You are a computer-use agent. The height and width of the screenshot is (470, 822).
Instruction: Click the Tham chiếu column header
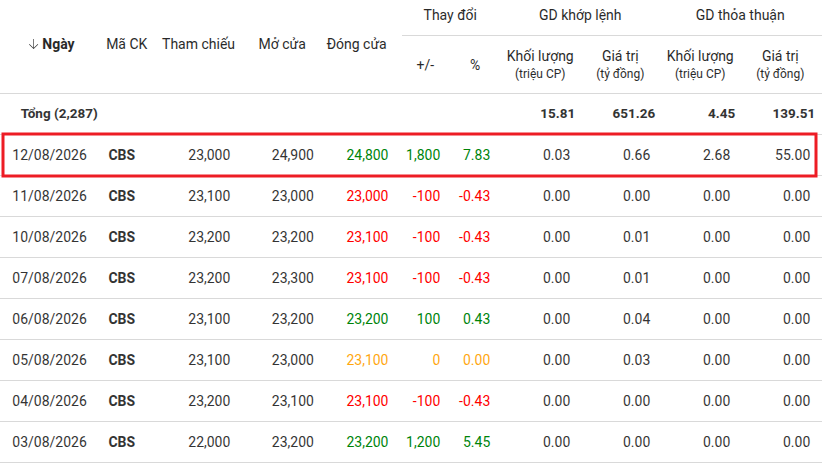click(198, 44)
